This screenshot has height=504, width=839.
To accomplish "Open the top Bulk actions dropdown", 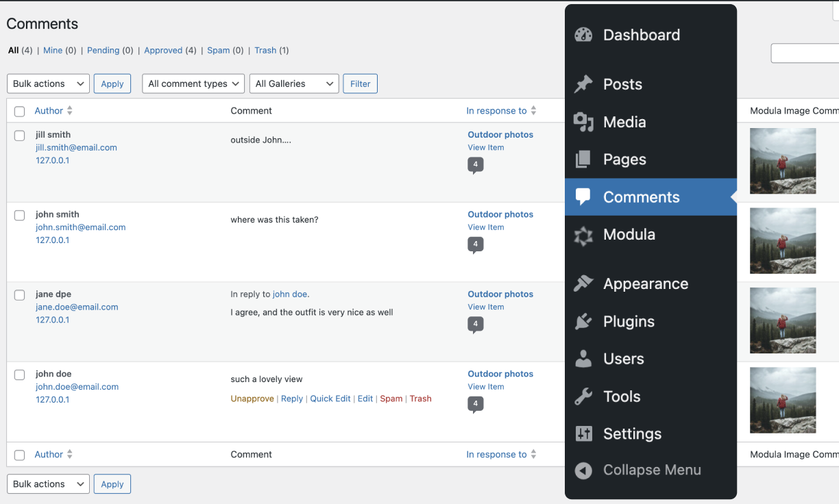I will coord(48,84).
